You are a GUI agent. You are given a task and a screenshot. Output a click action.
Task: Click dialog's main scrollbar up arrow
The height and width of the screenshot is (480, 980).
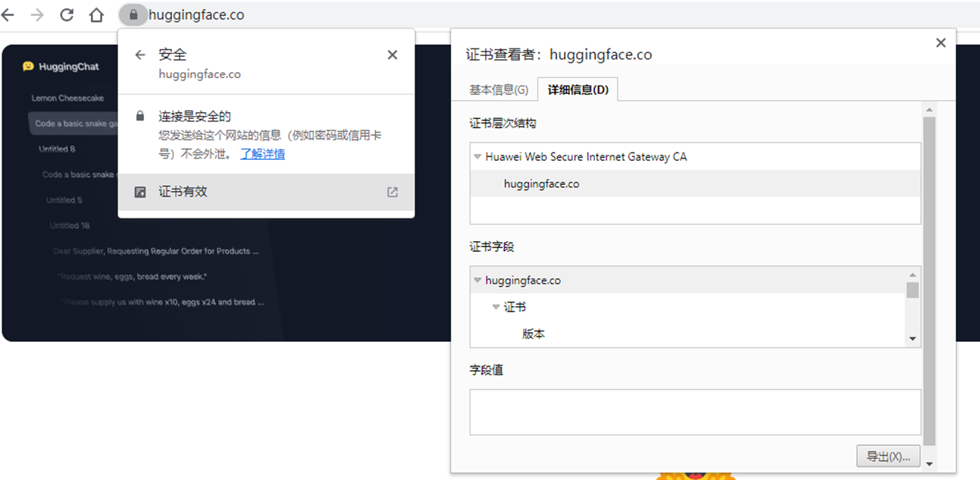(929, 111)
